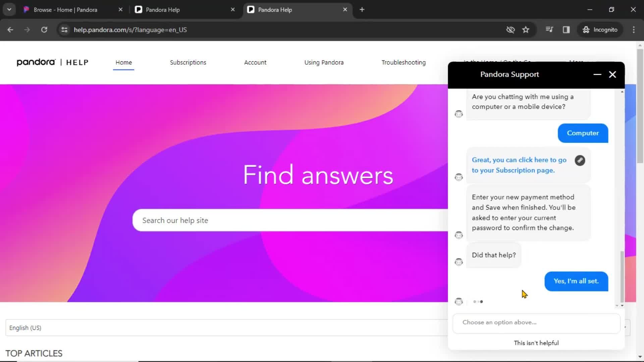The height and width of the screenshot is (362, 644).
Task: Click 'This isn't helpful' in chat
Action: click(536, 343)
